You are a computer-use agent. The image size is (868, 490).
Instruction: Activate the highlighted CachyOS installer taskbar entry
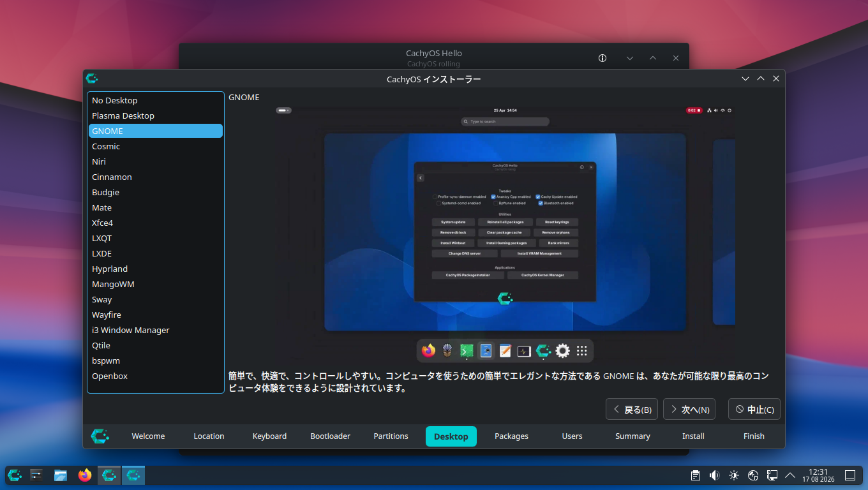(x=133, y=475)
